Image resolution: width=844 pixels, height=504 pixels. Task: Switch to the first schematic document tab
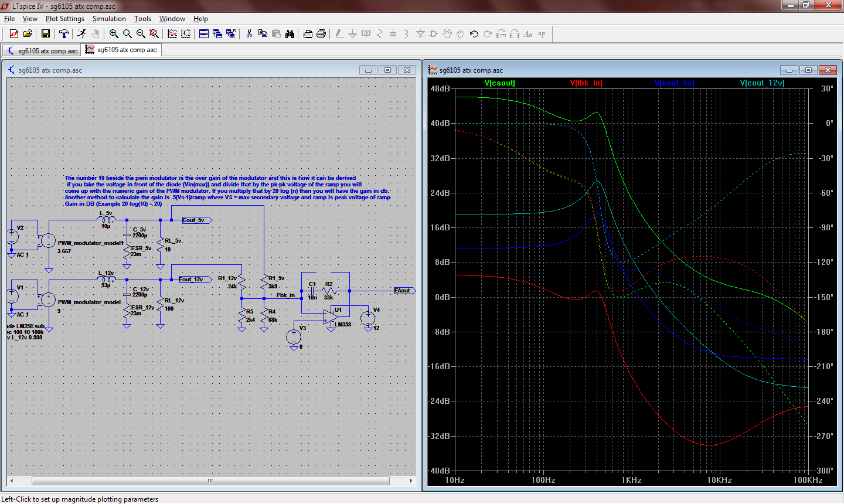(x=42, y=50)
